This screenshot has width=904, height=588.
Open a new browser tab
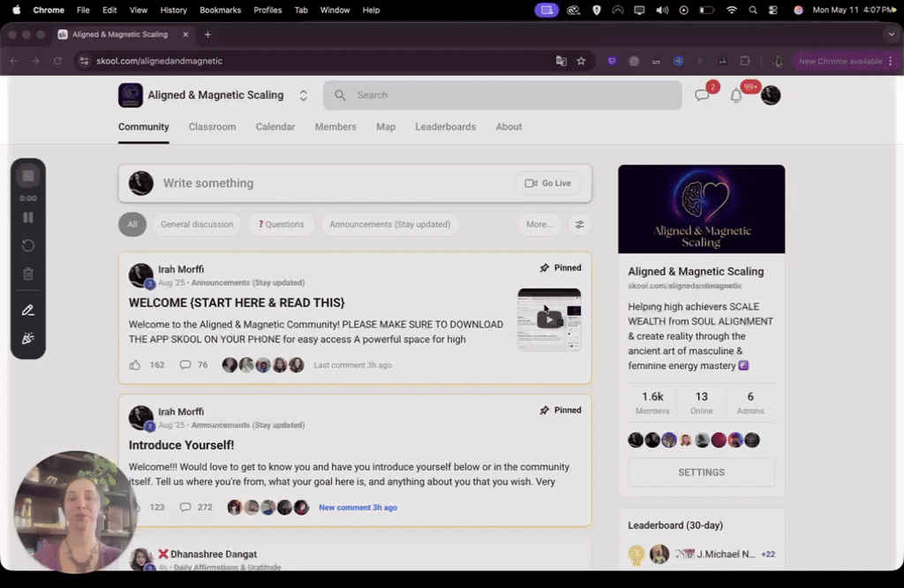207,34
